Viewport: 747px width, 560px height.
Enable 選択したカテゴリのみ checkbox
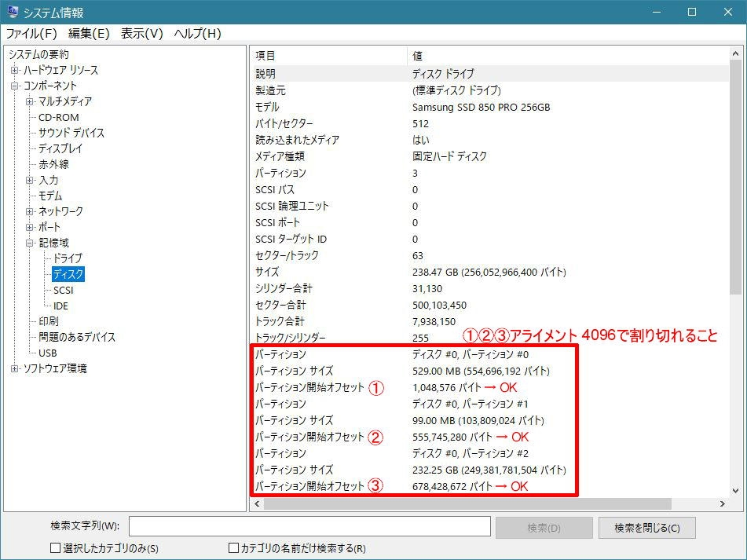[x=55, y=548]
